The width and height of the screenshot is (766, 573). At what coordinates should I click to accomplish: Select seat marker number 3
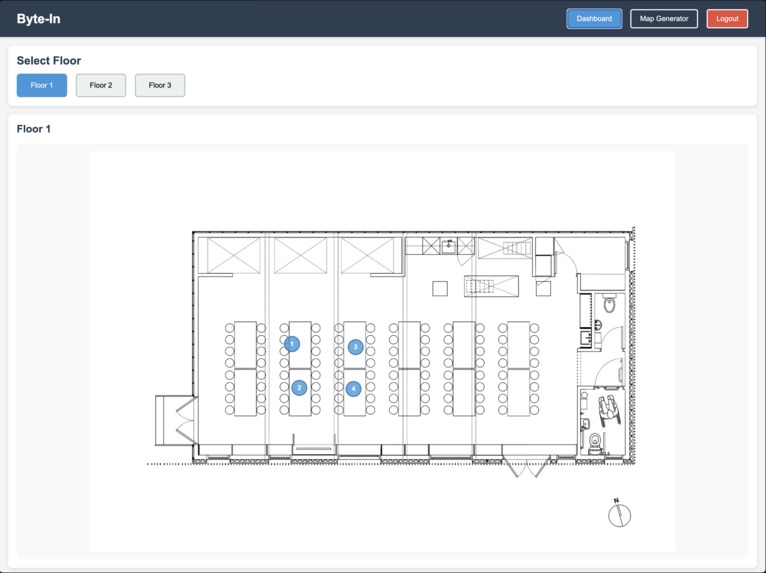coord(356,347)
